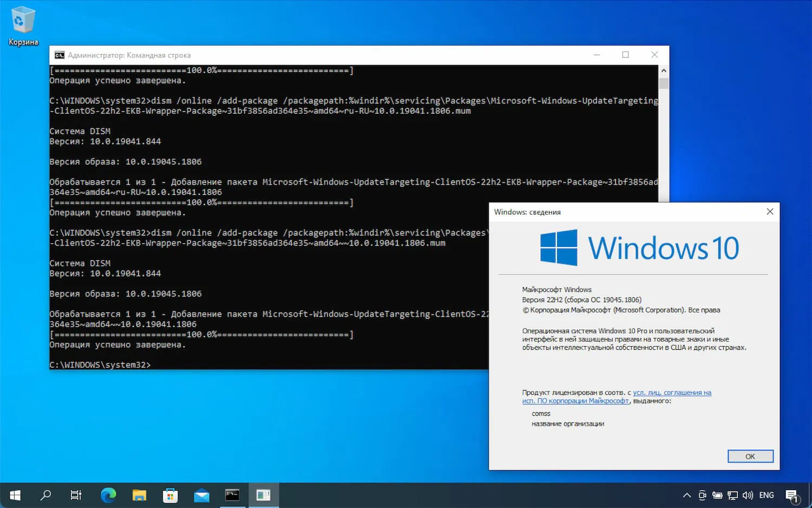The height and width of the screenshot is (508, 812).
Task: Click the line Майкрософт Windows
Action: [x=556, y=290]
